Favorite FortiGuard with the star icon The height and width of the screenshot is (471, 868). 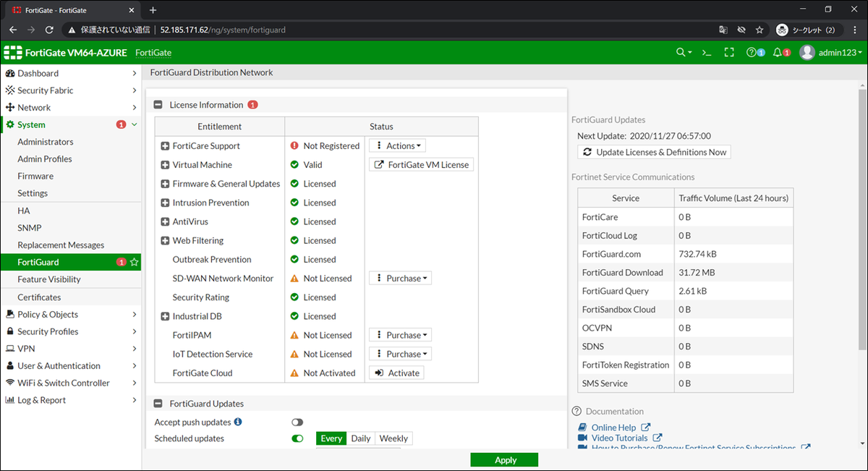tap(134, 262)
